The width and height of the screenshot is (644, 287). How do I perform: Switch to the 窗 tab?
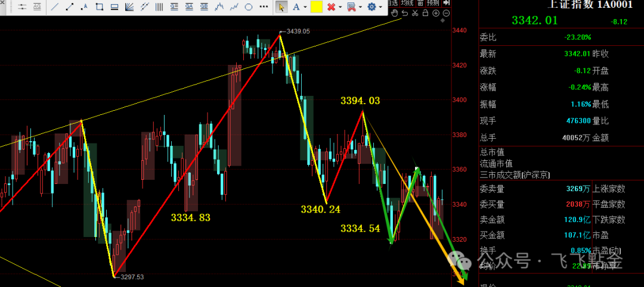point(420,3)
